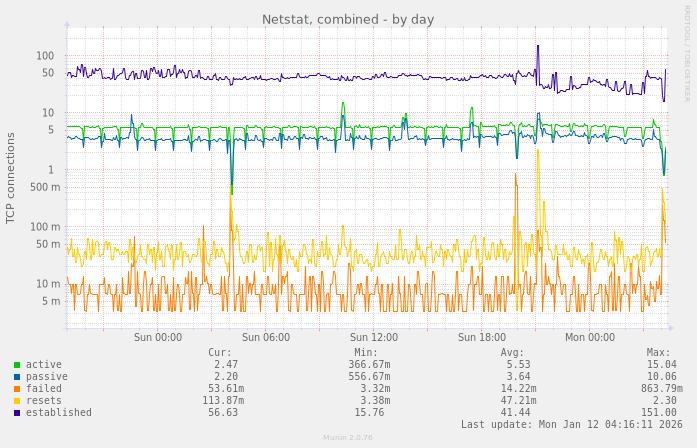Click resets current value 113.87m

[x=223, y=400]
